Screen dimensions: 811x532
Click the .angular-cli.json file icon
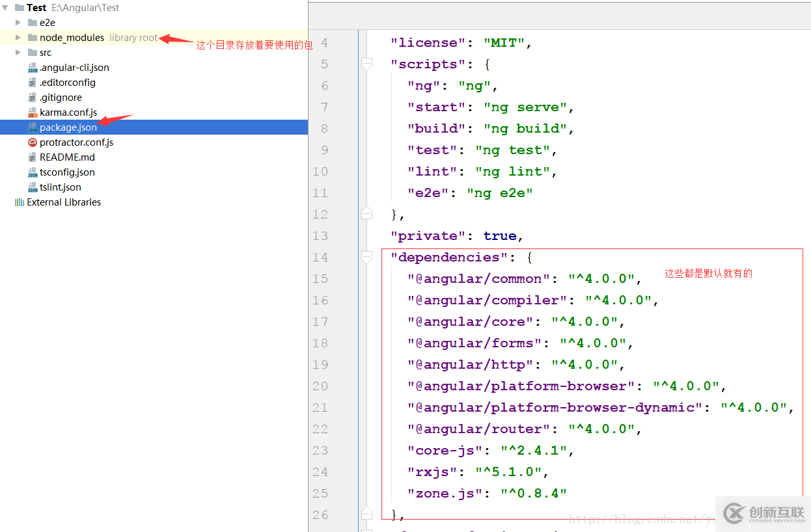(x=33, y=68)
